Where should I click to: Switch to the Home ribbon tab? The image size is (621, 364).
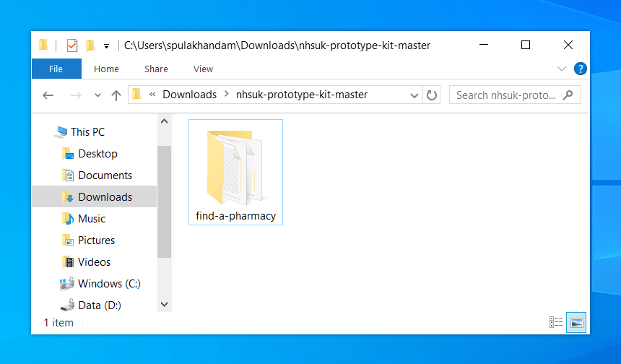106,69
